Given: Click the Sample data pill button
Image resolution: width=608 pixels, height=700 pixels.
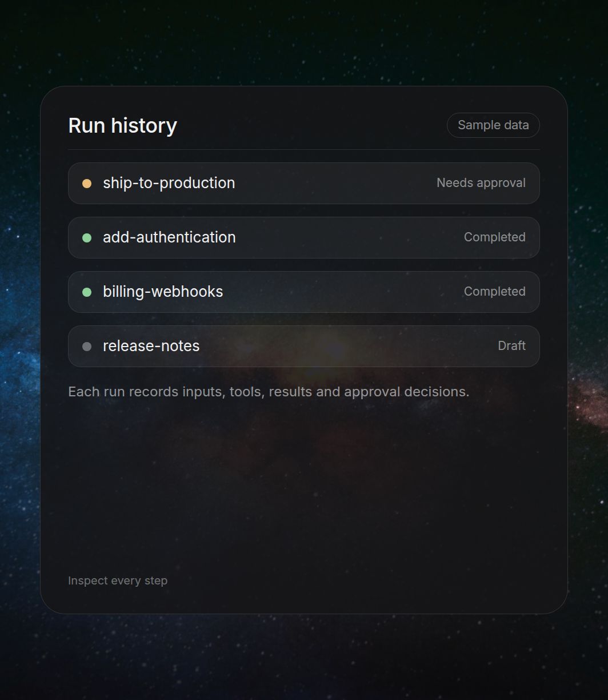Looking at the screenshot, I should click(493, 125).
